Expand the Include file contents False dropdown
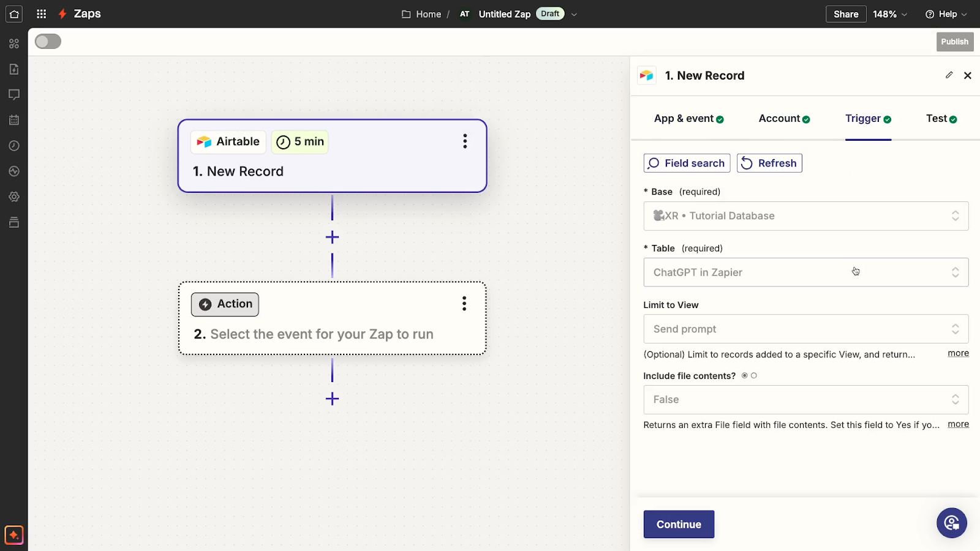980x551 pixels. pos(806,400)
